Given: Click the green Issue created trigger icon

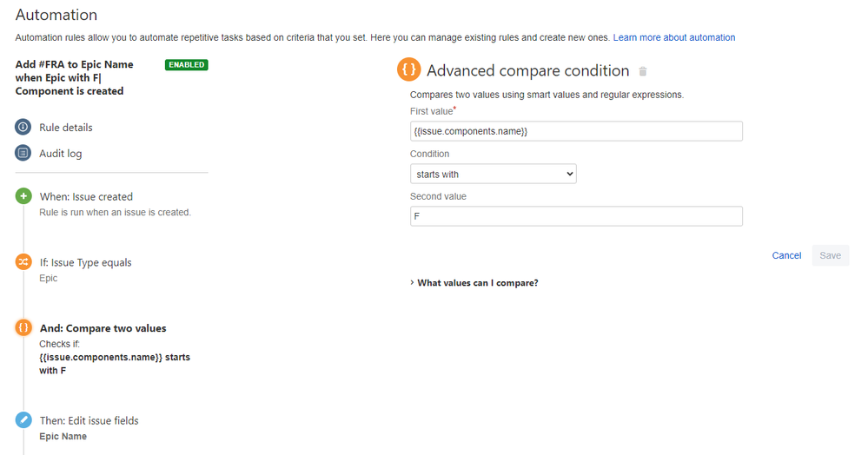Looking at the screenshot, I should pyautogui.click(x=23, y=197).
